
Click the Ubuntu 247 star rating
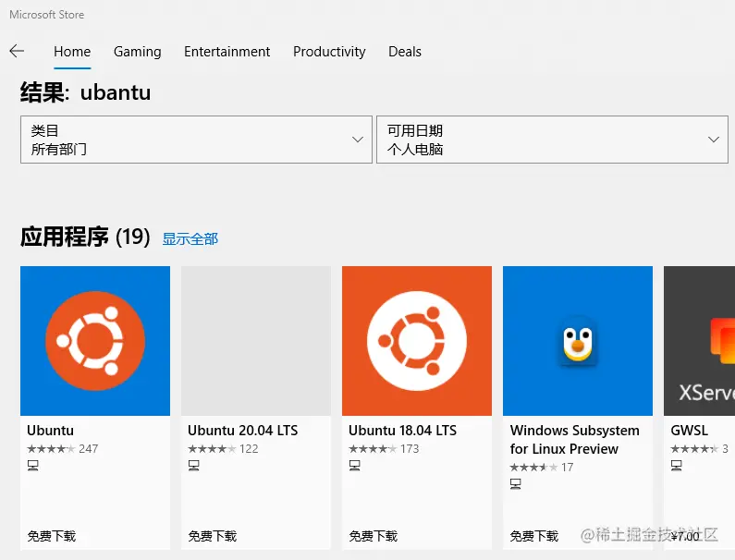pos(62,449)
